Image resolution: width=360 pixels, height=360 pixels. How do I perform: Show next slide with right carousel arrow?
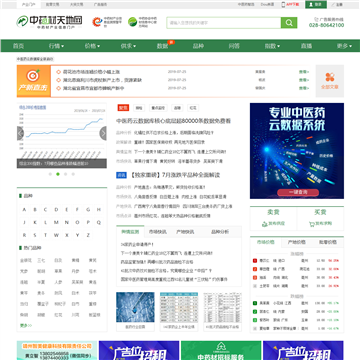[x=103, y=133]
